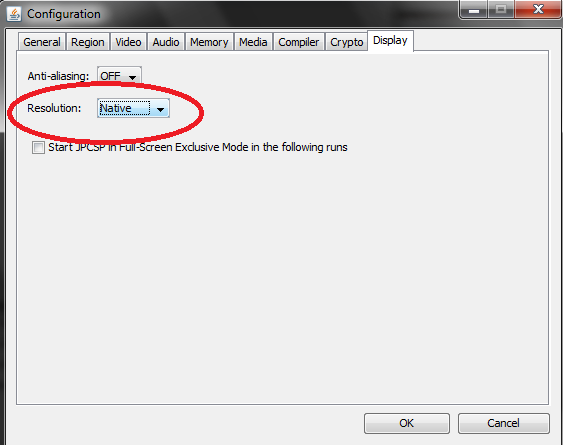
Task: Open the Anti-aliasing dropdown showing OFF
Action: point(119,76)
